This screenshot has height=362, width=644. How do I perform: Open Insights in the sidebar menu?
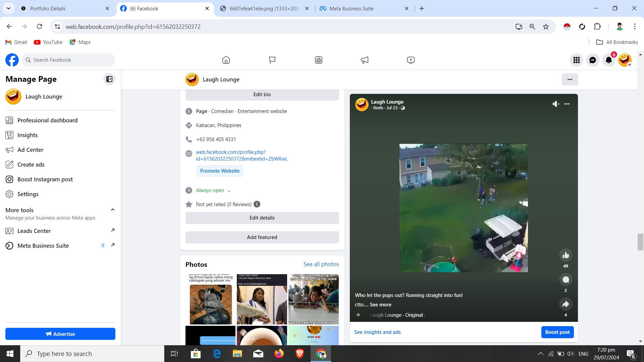pyautogui.click(x=28, y=135)
